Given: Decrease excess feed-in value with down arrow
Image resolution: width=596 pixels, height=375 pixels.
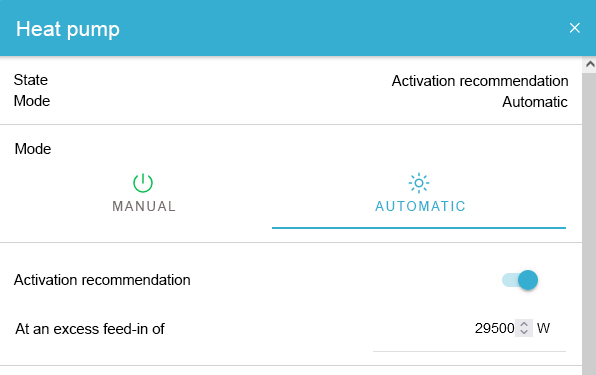Looking at the screenshot, I should click(x=524, y=332).
